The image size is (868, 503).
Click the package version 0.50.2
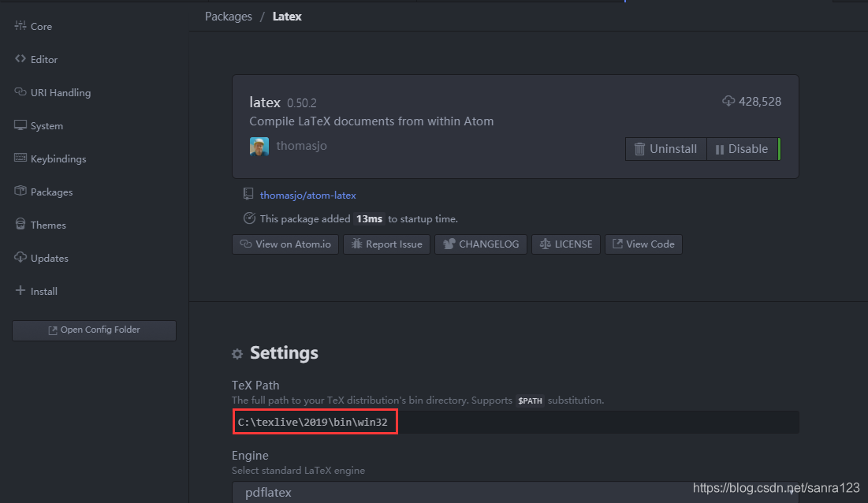(x=302, y=103)
